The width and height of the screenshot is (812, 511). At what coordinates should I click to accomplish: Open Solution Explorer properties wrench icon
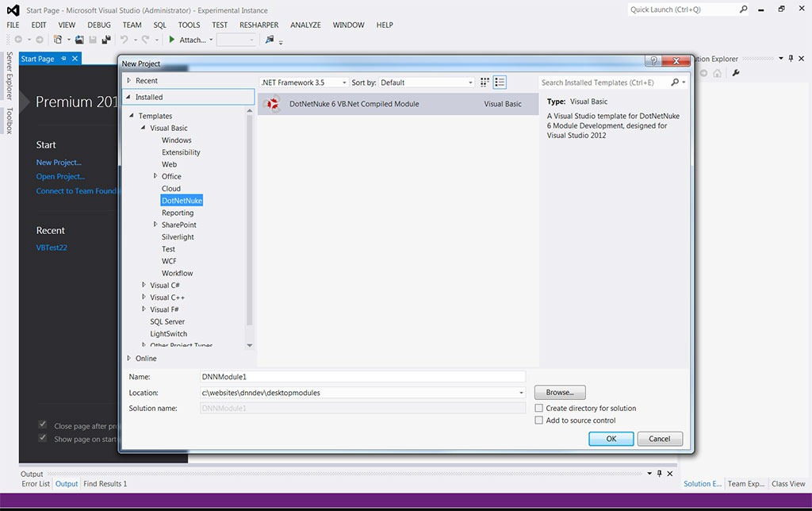(735, 73)
